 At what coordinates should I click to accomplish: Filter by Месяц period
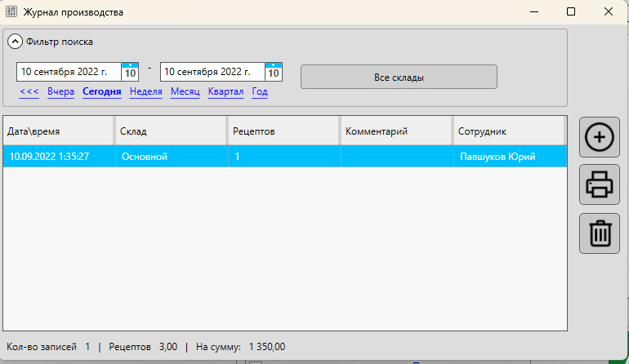[x=185, y=92]
